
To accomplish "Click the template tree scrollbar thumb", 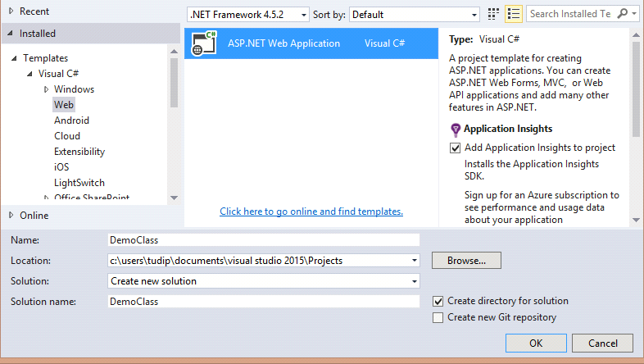I will 175,82.
